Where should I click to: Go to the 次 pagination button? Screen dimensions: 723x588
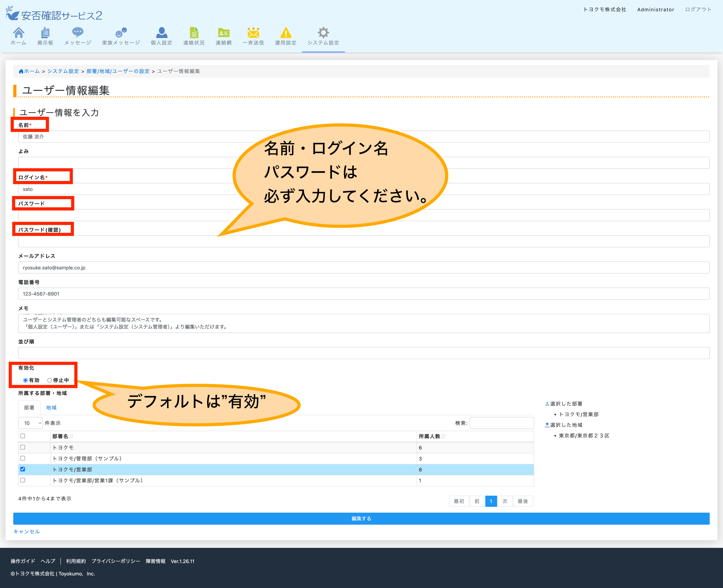pyautogui.click(x=505, y=501)
